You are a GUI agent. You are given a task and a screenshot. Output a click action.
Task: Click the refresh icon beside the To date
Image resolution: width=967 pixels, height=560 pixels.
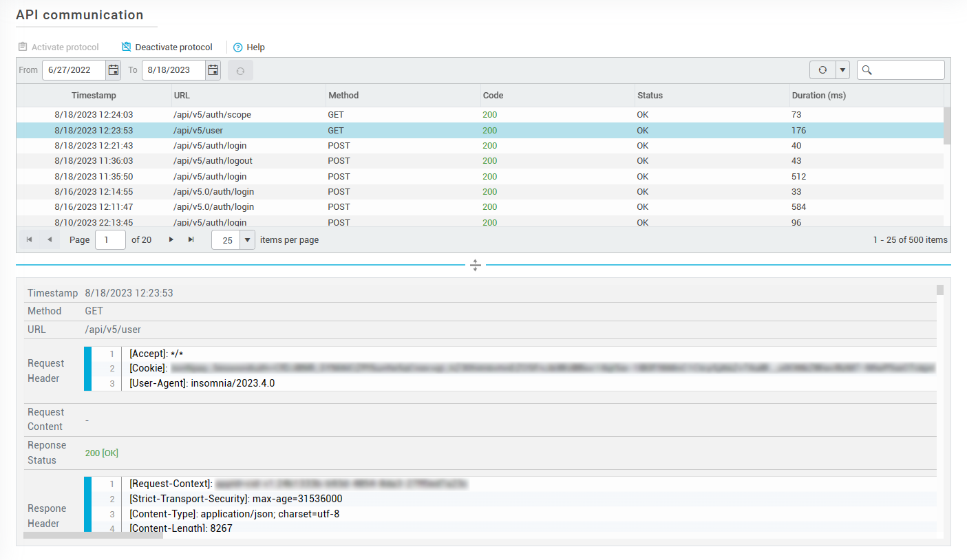pyautogui.click(x=240, y=70)
